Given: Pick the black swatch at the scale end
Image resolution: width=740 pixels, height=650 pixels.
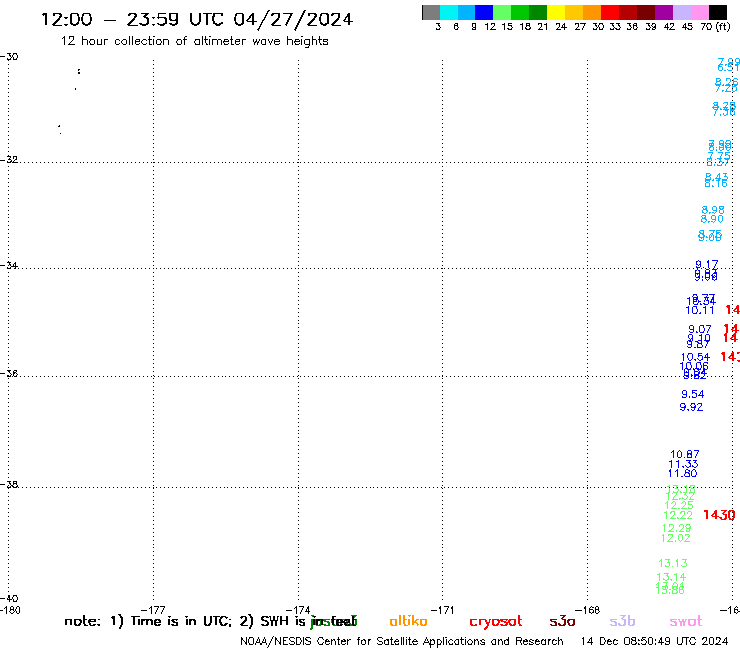Looking at the screenshot, I should coord(718,12).
